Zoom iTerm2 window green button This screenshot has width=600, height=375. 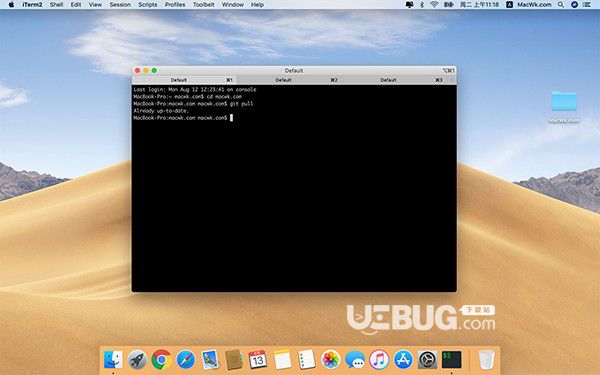tap(154, 70)
